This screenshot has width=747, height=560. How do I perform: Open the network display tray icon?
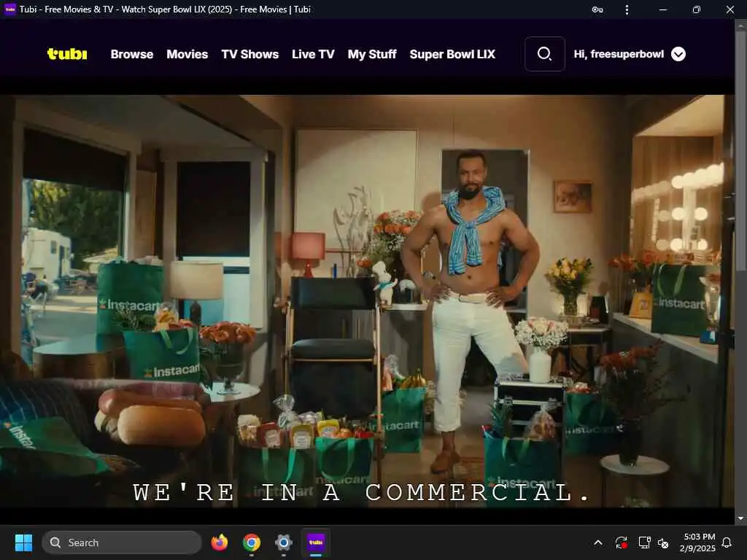(x=644, y=542)
